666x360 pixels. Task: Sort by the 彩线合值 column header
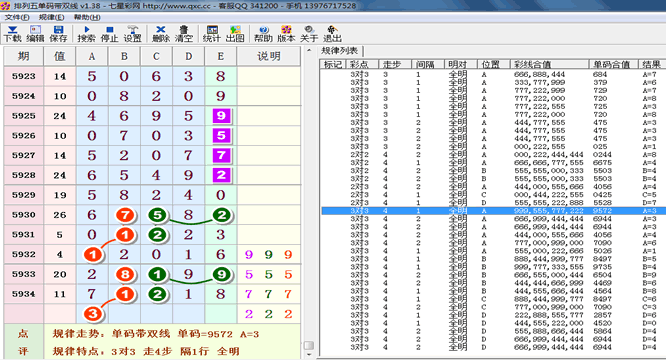549,65
